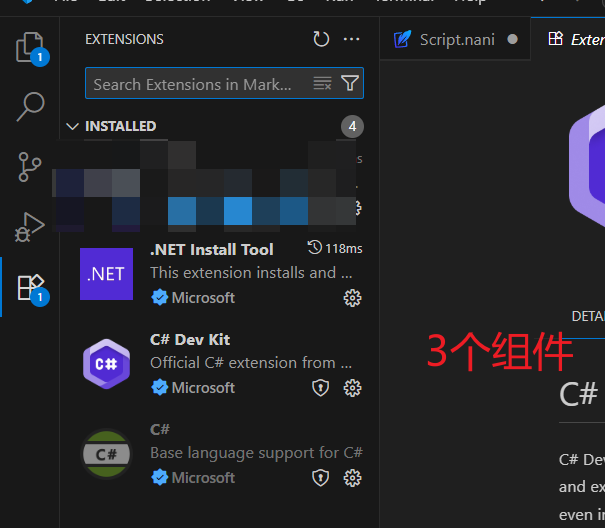Click the C# Dev Kit hexagon logo

(106, 364)
